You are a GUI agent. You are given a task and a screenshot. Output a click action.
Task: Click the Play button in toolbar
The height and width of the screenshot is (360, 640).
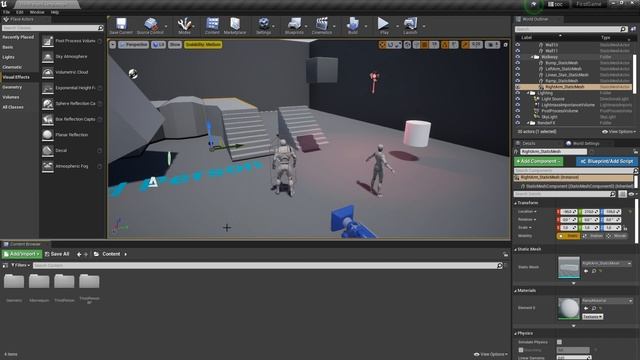[x=383, y=24]
